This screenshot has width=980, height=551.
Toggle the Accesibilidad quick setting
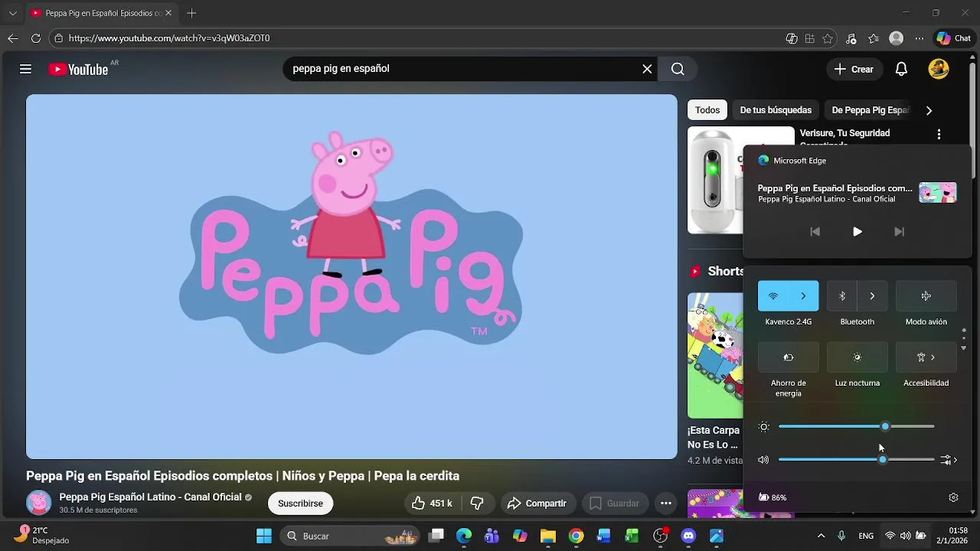[926, 357]
